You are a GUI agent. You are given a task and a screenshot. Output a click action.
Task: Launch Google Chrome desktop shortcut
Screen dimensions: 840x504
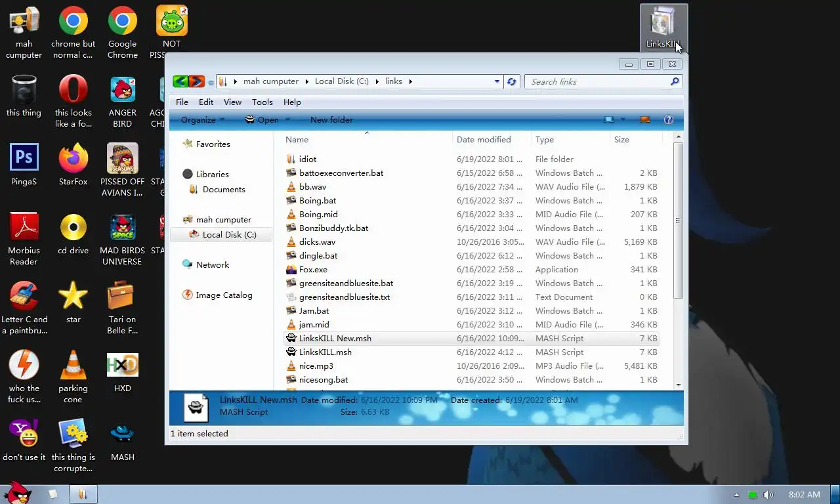pos(123,33)
